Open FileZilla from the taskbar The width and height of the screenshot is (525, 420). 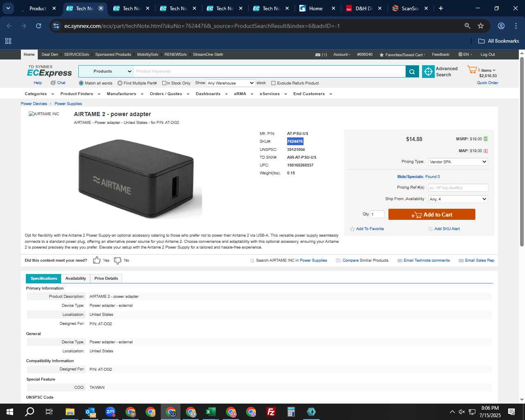(x=271, y=412)
